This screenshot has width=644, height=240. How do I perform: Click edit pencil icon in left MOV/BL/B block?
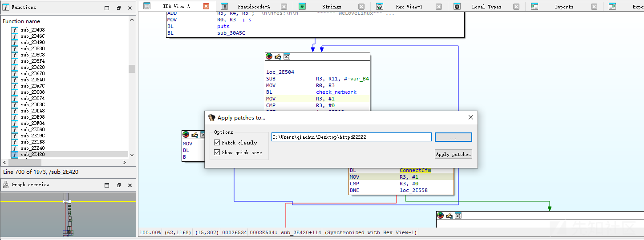[195, 134]
